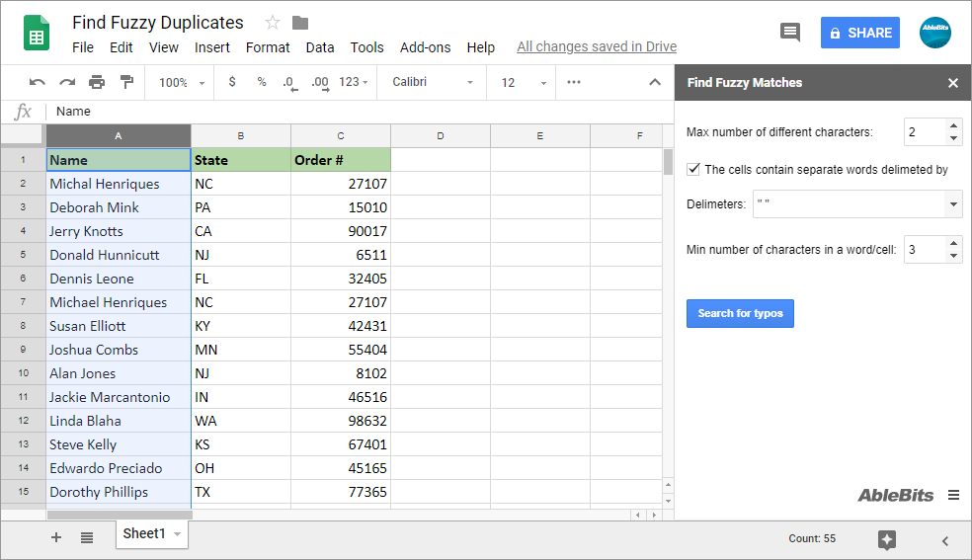The image size is (972, 560).
Task: Open the all sheets list icon
Action: click(x=87, y=537)
